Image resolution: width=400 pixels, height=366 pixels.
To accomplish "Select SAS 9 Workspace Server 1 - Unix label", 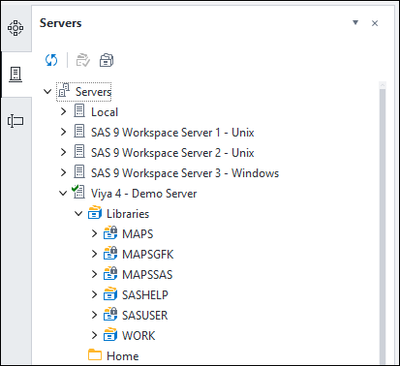I will pyautogui.click(x=173, y=132).
